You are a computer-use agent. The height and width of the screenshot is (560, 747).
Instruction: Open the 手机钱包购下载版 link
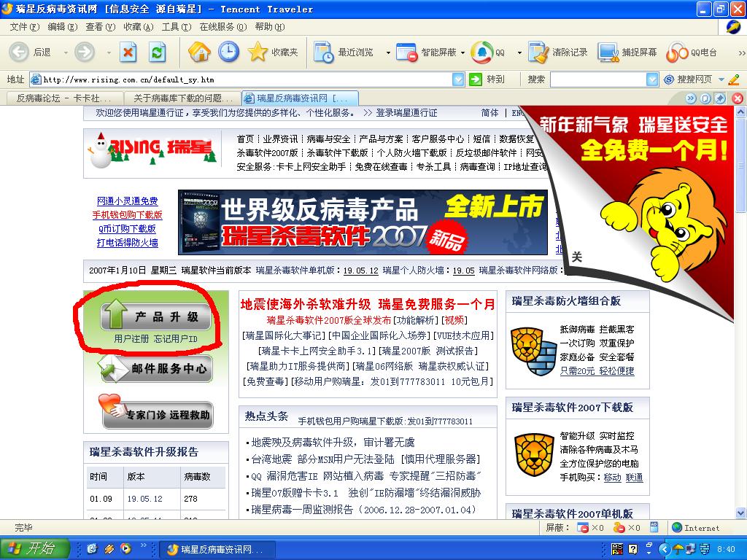pos(127,215)
